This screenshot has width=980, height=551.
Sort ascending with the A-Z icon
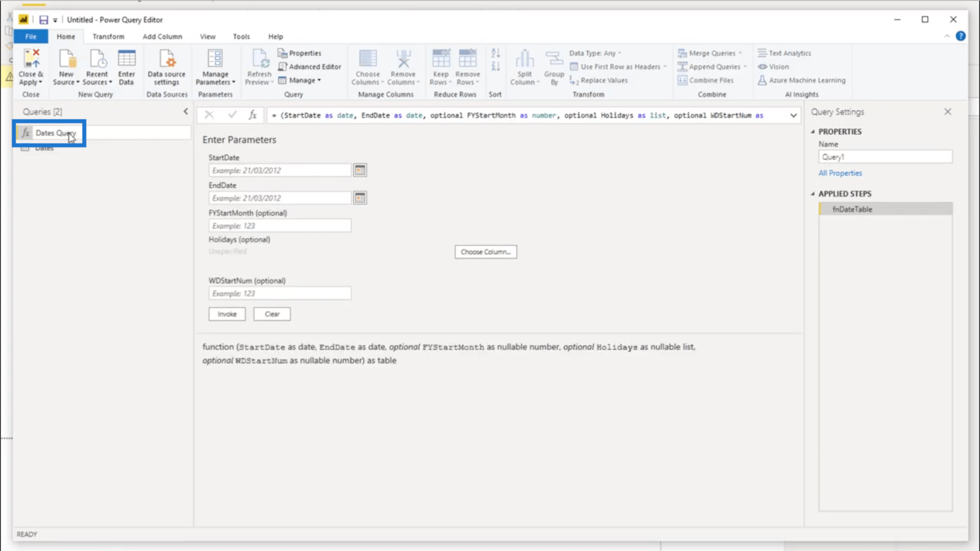[x=496, y=53]
